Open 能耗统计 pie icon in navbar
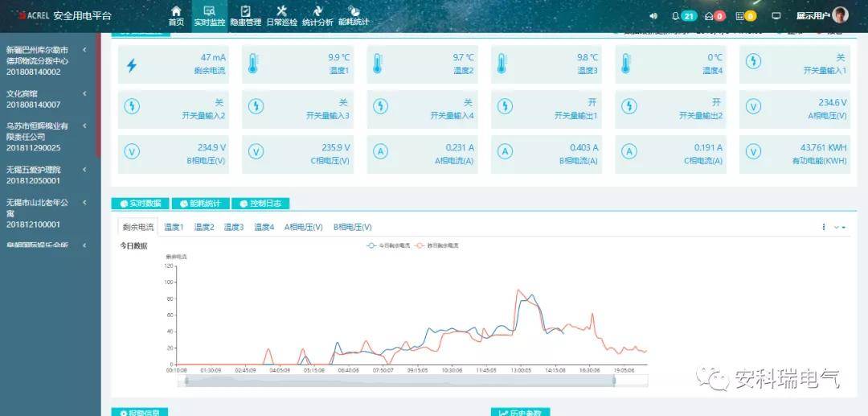 (353, 10)
